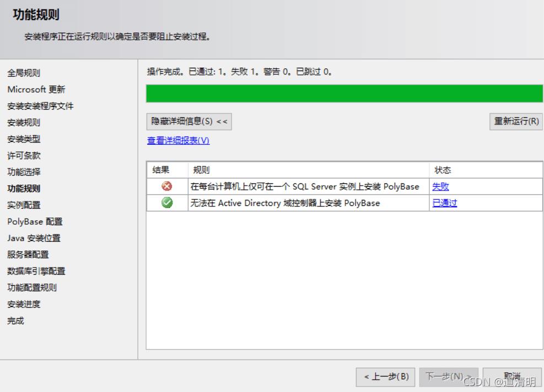
Task: Collapse details with 隐藏详细信息(S) button
Action: 189,122
